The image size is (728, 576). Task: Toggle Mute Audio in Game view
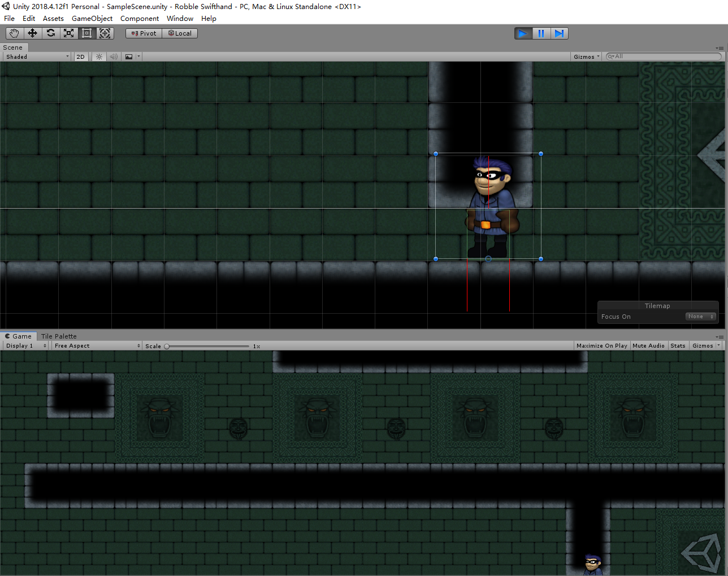(x=648, y=345)
